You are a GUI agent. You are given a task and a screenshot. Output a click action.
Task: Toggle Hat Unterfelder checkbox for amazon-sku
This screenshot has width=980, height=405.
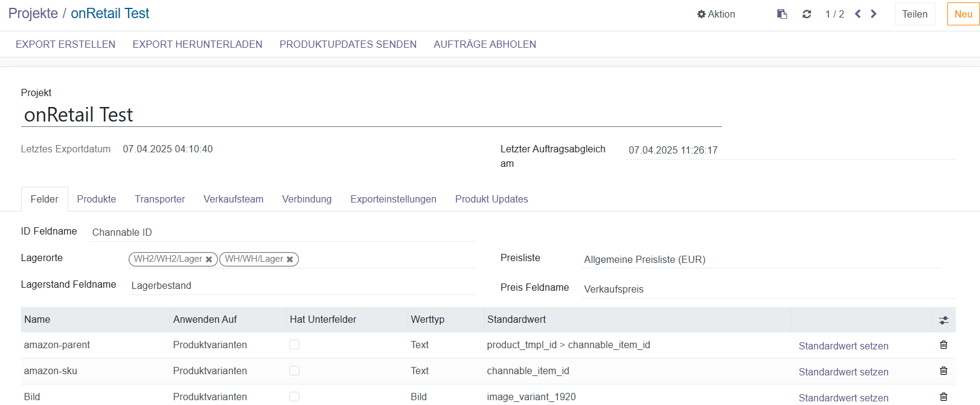tap(294, 371)
